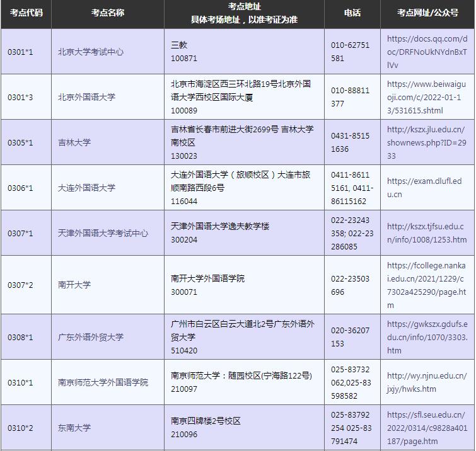The width and height of the screenshot is (476, 451).
Task: Open the gwkszx.gdufs.edu.cn link for 广东外语外贸大学
Action: coord(427,337)
